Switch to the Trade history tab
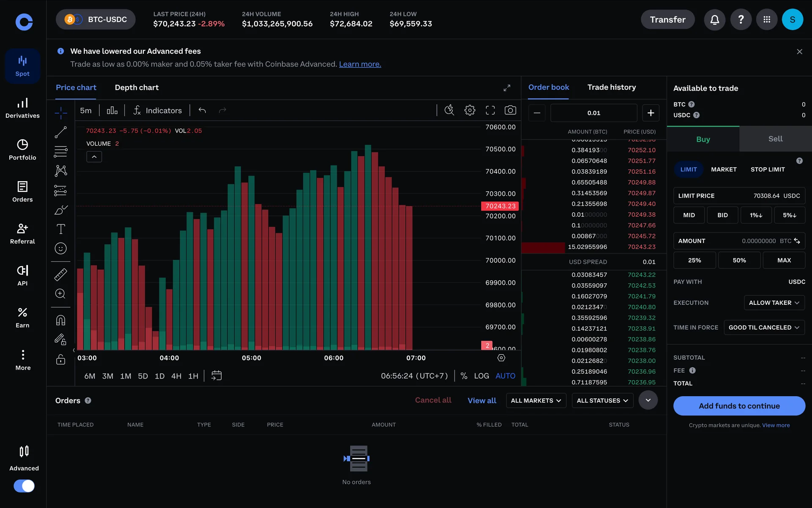 coord(612,87)
